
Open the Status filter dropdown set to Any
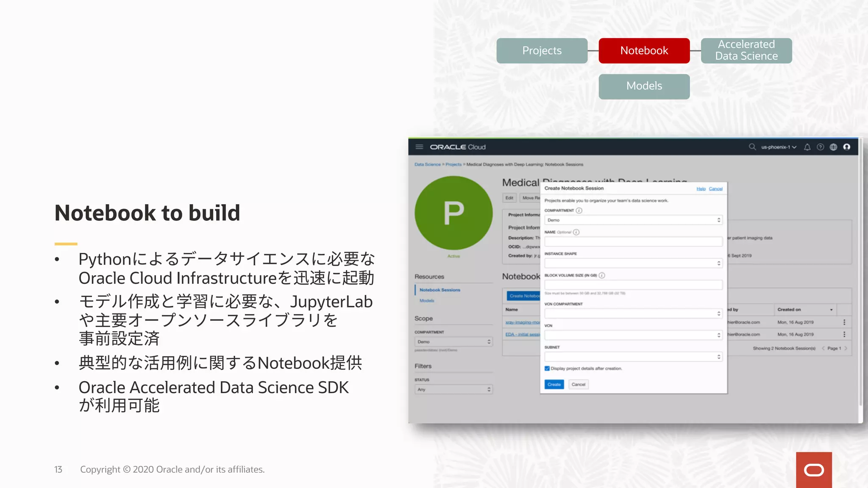pyautogui.click(x=453, y=389)
